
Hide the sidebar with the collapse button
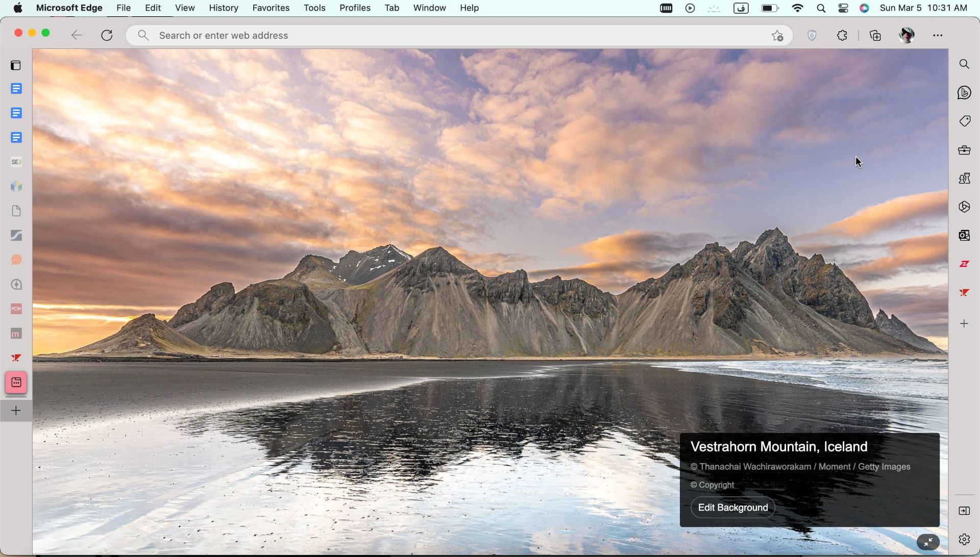pyautogui.click(x=964, y=511)
